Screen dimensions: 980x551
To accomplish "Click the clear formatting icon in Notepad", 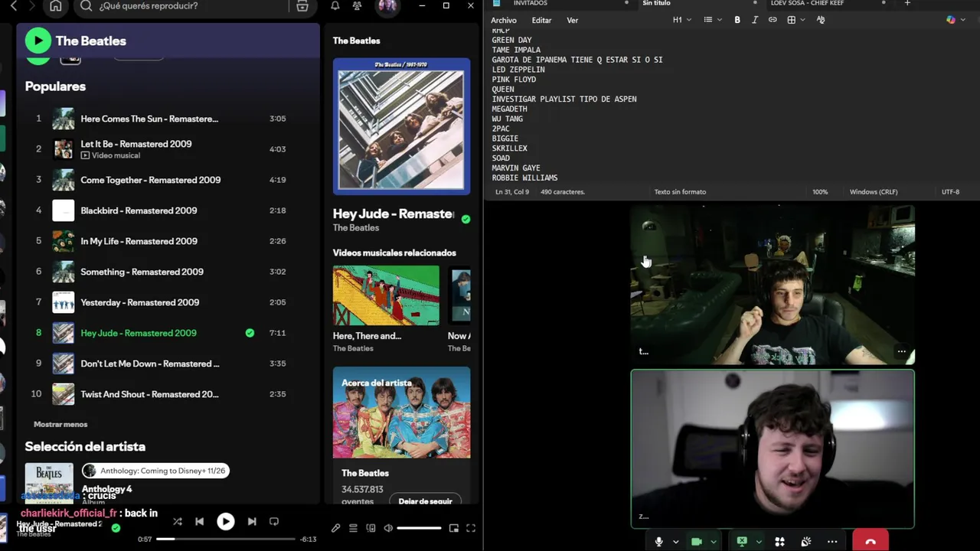I will coord(821,20).
